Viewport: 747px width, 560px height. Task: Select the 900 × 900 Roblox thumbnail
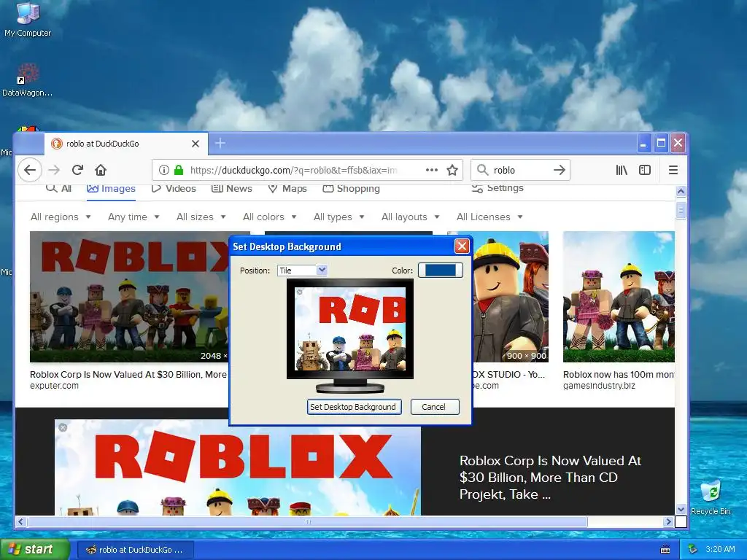510,297
